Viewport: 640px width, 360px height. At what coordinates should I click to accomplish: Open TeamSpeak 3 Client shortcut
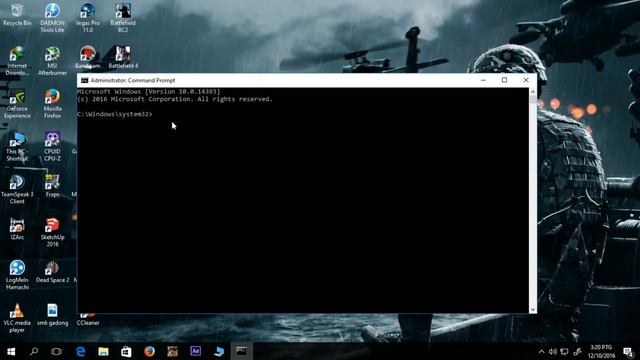pyautogui.click(x=17, y=189)
